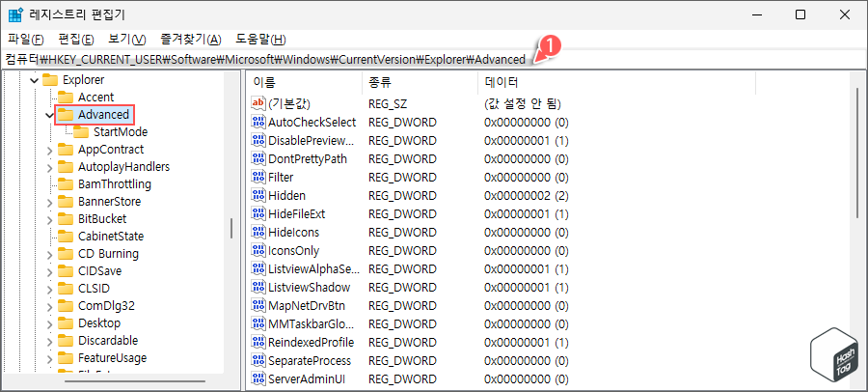This screenshot has height=392, width=868.
Task: Open the 파일(F) menu
Action: (x=26, y=40)
